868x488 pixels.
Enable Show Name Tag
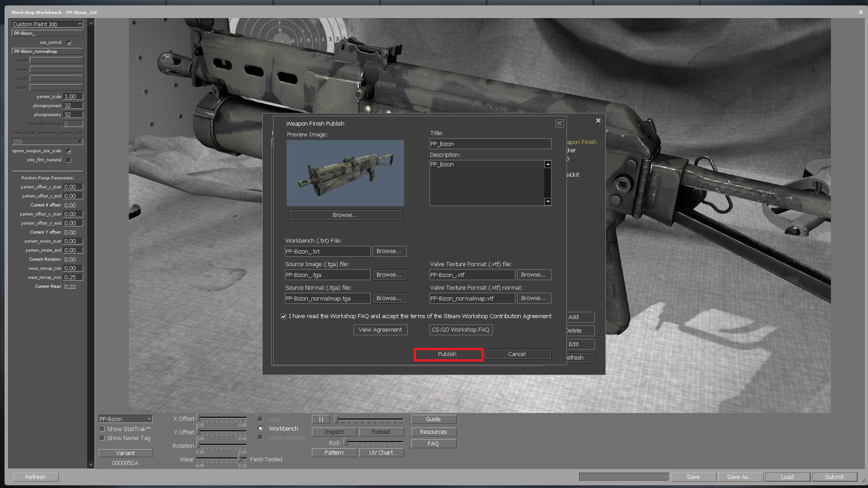click(102, 438)
